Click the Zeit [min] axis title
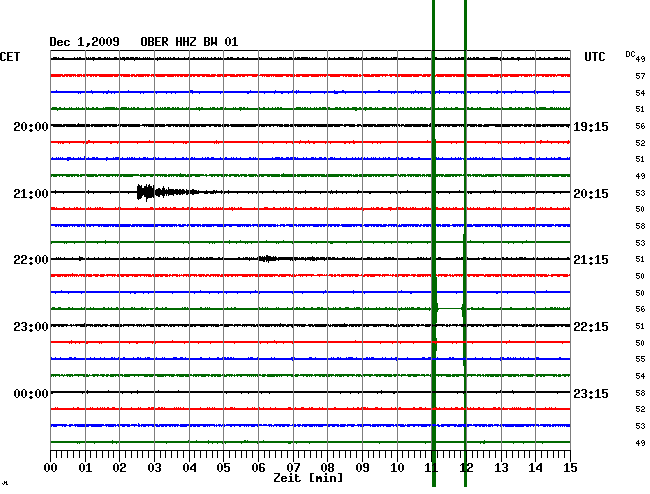 308,478
